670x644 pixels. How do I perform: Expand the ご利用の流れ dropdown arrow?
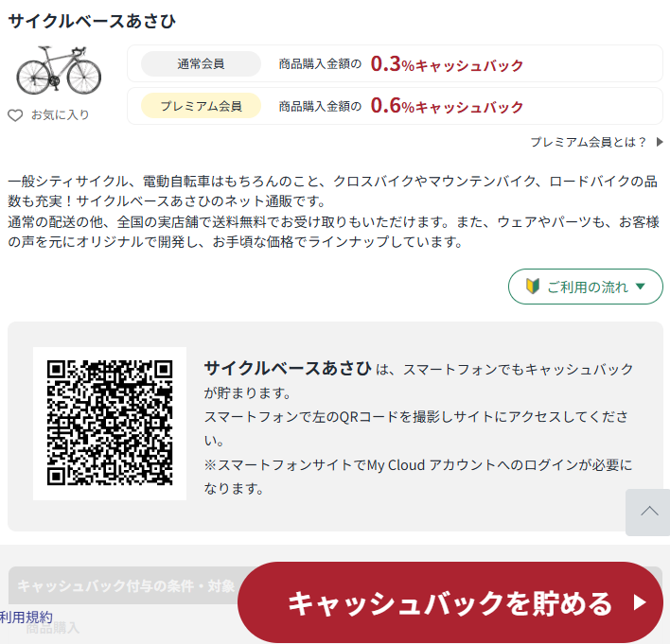click(641, 287)
